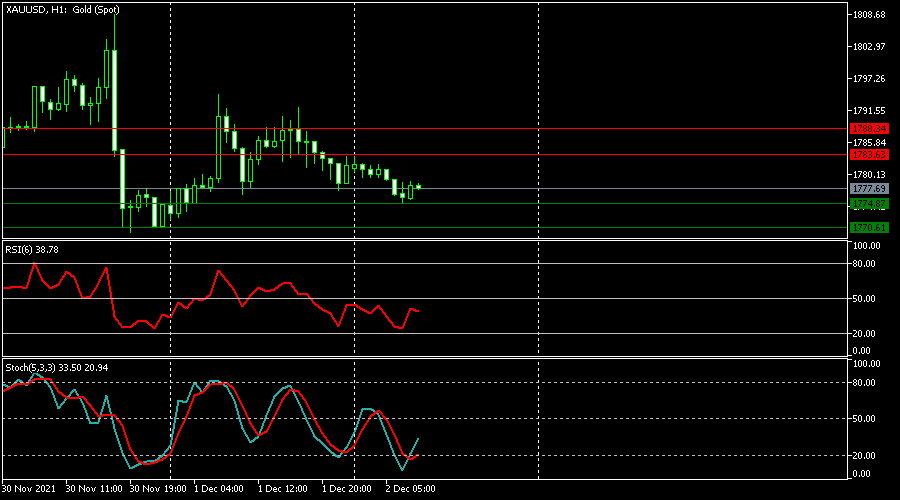Image resolution: width=900 pixels, height=500 pixels.
Task: Click the 1785.84 price scale value
Action: [x=869, y=142]
